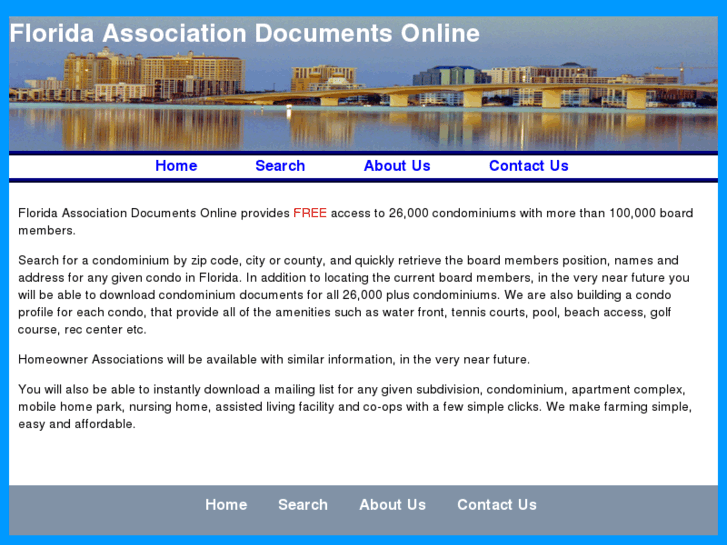Screen dimensions: 727x545
Task: Select Contact Us in the top navigation bar
Action: point(529,166)
